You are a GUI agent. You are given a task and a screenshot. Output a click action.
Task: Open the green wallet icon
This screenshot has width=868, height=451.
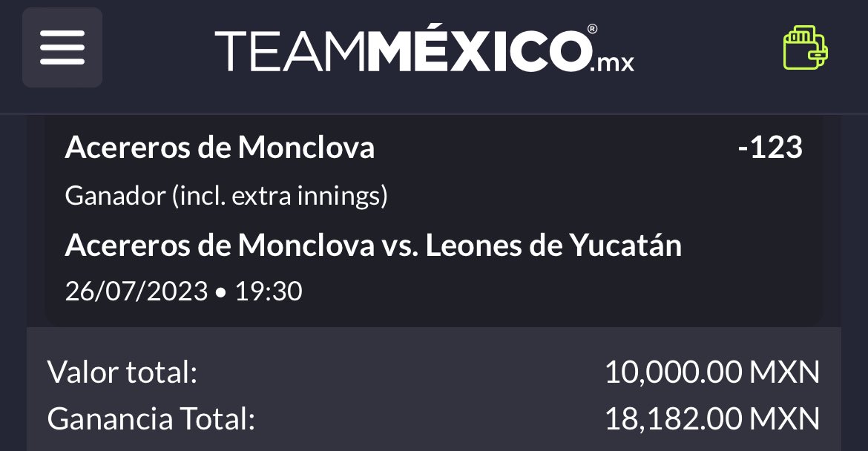coord(806,47)
